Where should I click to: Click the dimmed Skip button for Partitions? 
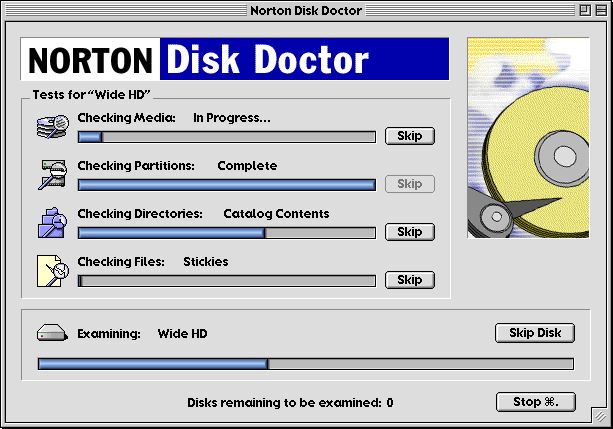click(410, 184)
